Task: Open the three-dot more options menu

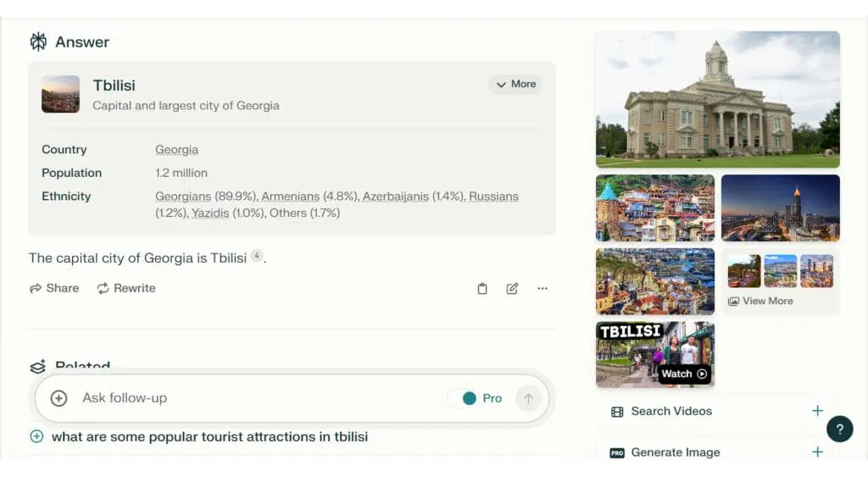Action: 542,288
